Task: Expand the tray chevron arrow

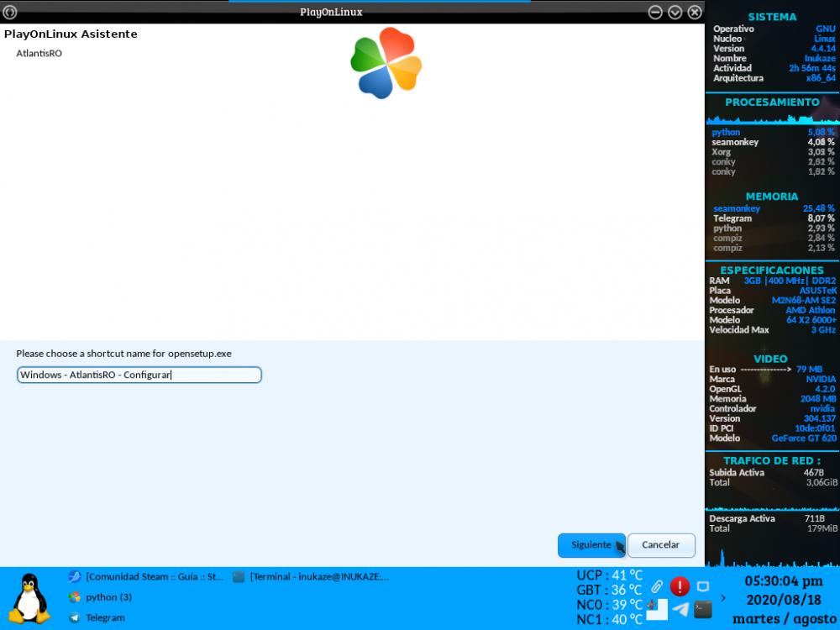Action: (724, 598)
